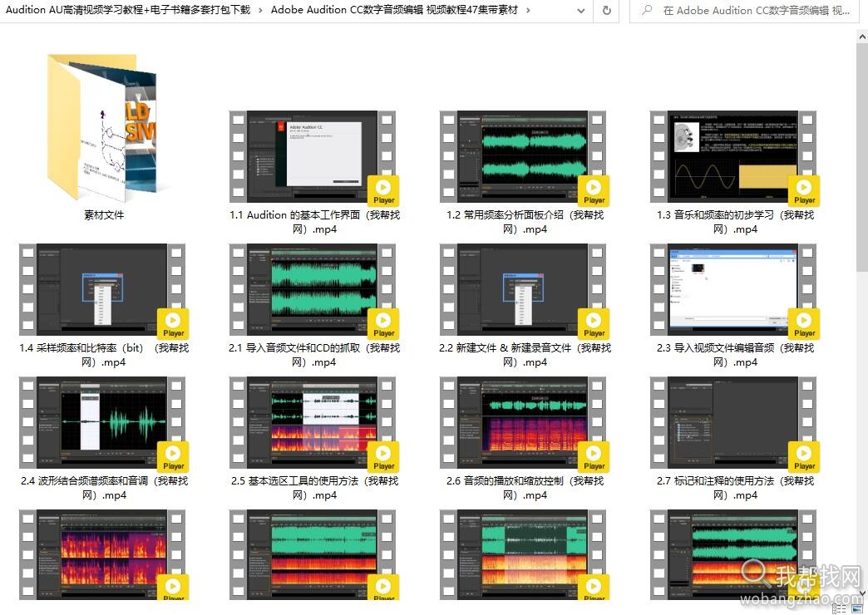The width and height of the screenshot is (868, 615).
Task: Select video 2.5 基本选区工具的使用方法 thumbnail
Action: (x=313, y=422)
